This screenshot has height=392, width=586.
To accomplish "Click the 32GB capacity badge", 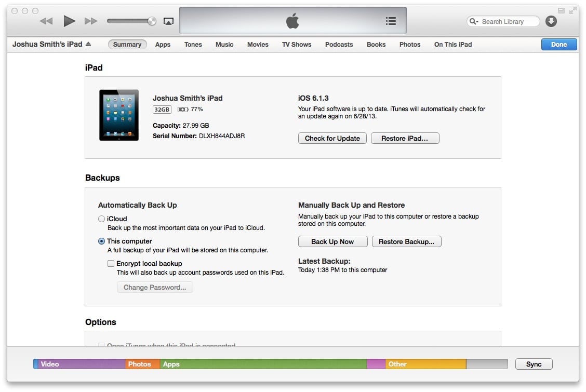I will (x=162, y=110).
